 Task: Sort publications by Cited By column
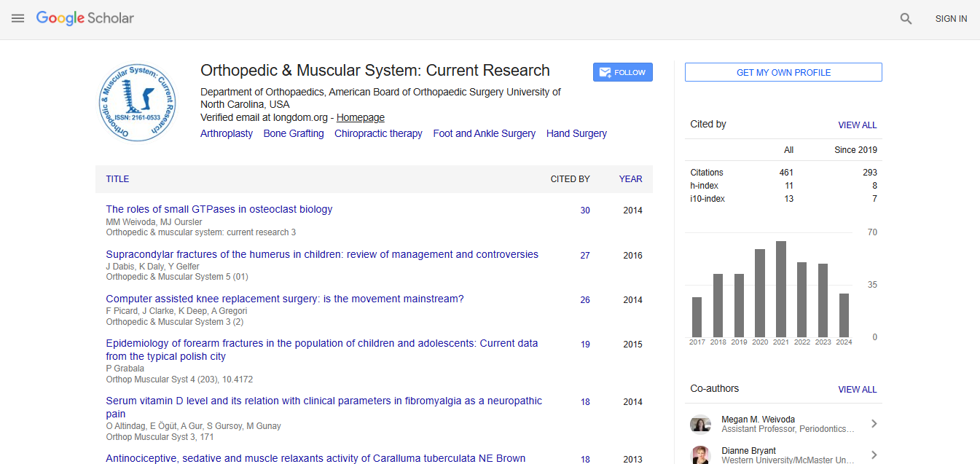click(x=570, y=179)
